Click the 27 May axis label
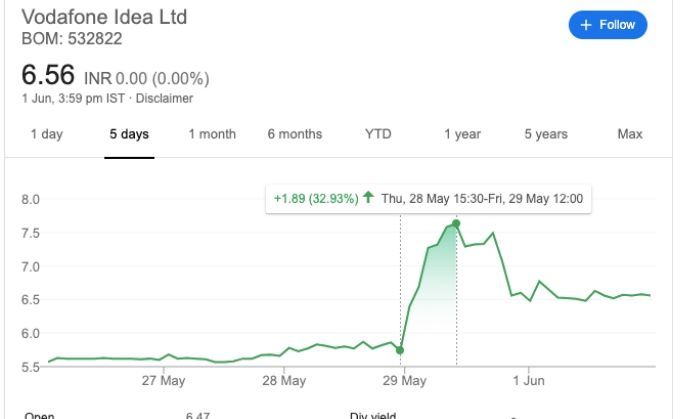Viewport: 700px width, 419px height. pyautogui.click(x=164, y=381)
